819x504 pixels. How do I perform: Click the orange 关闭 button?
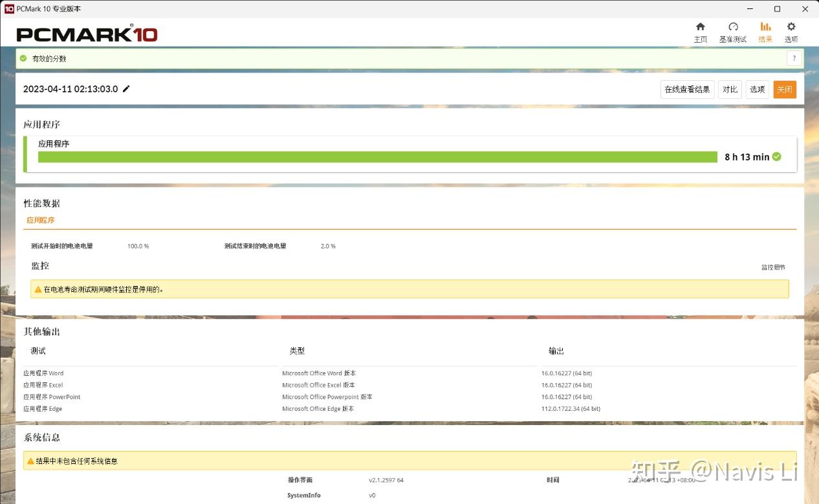[785, 89]
